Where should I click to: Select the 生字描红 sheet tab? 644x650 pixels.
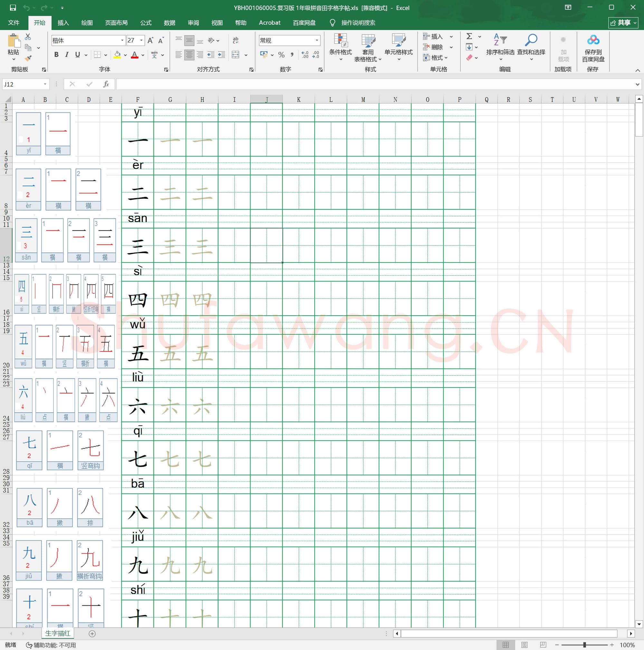[58, 634]
